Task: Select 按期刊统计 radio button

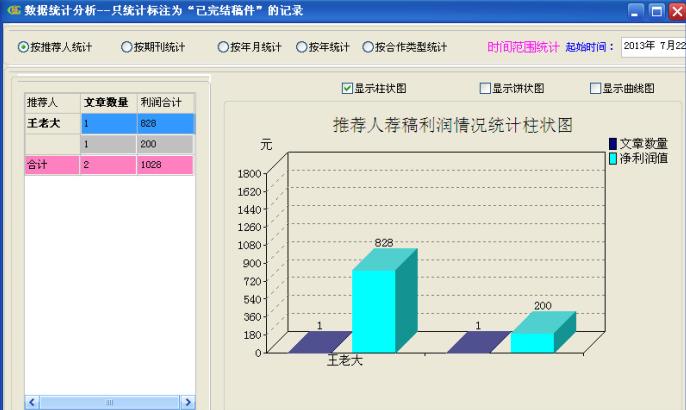Action: [126, 47]
